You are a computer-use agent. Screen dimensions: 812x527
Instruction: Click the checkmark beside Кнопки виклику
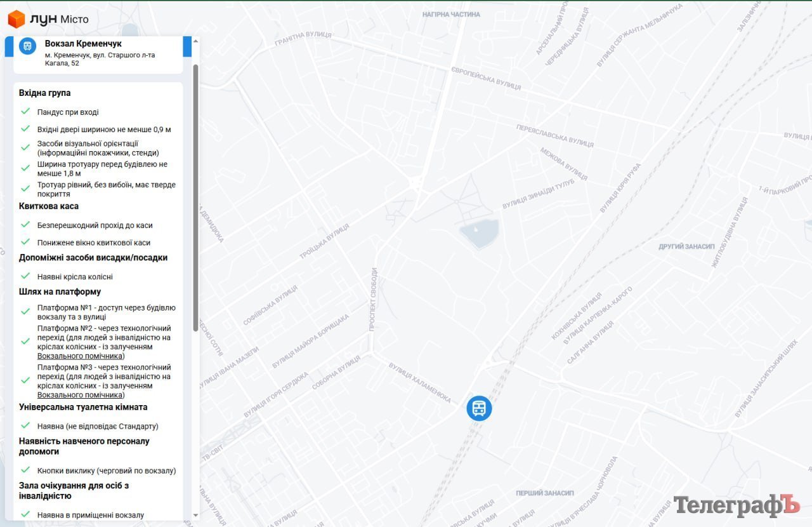click(x=25, y=470)
